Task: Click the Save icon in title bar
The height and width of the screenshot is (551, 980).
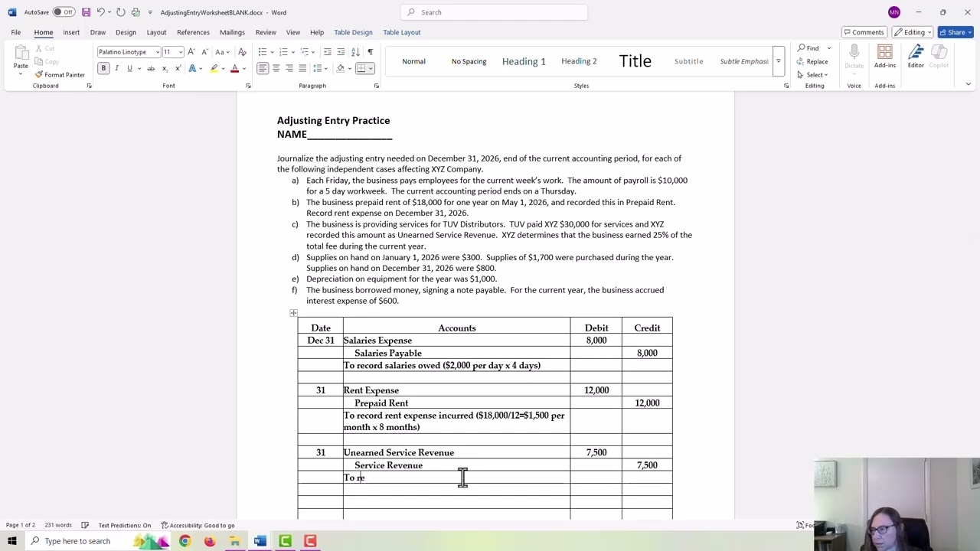Action: click(x=86, y=12)
